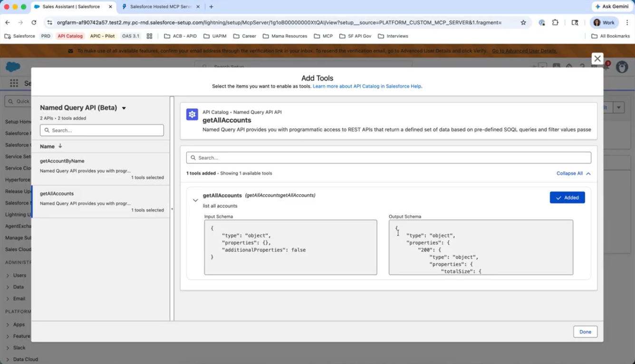Image resolution: width=635 pixels, height=364 pixels.
Task: Open the API Catalog bookmark
Action: (70, 36)
